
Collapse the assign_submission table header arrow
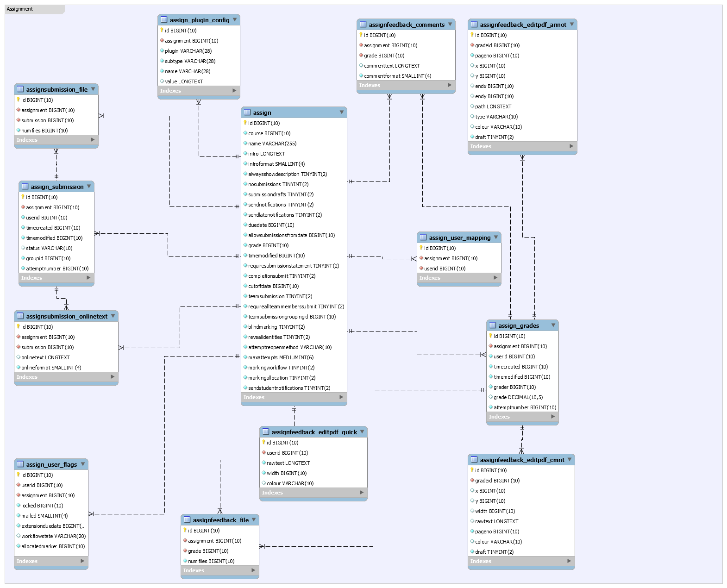(x=89, y=186)
